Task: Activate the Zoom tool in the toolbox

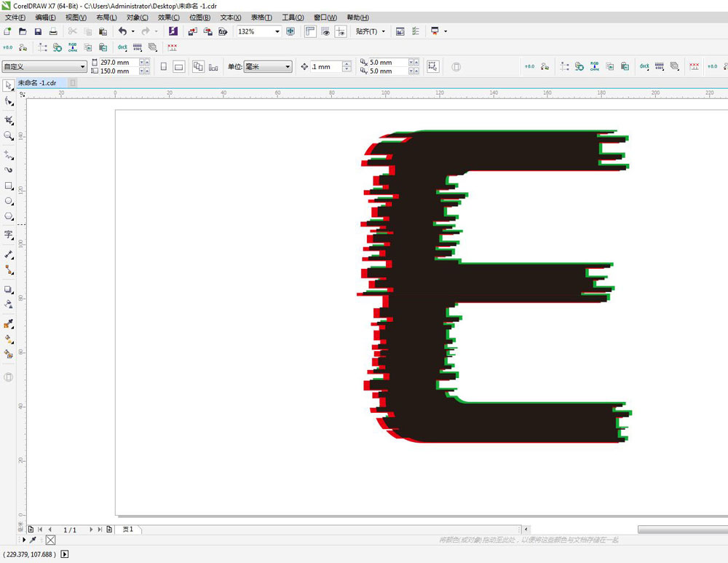Action: pyautogui.click(x=9, y=135)
